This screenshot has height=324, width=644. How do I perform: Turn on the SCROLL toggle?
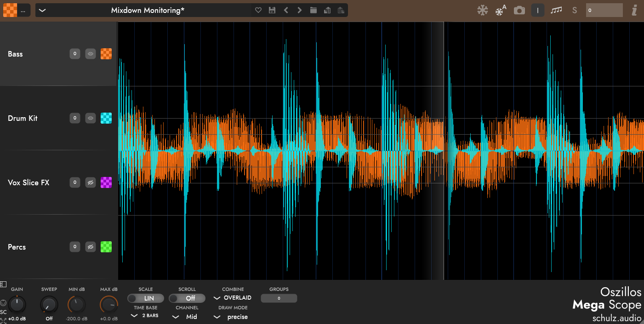pos(187,298)
